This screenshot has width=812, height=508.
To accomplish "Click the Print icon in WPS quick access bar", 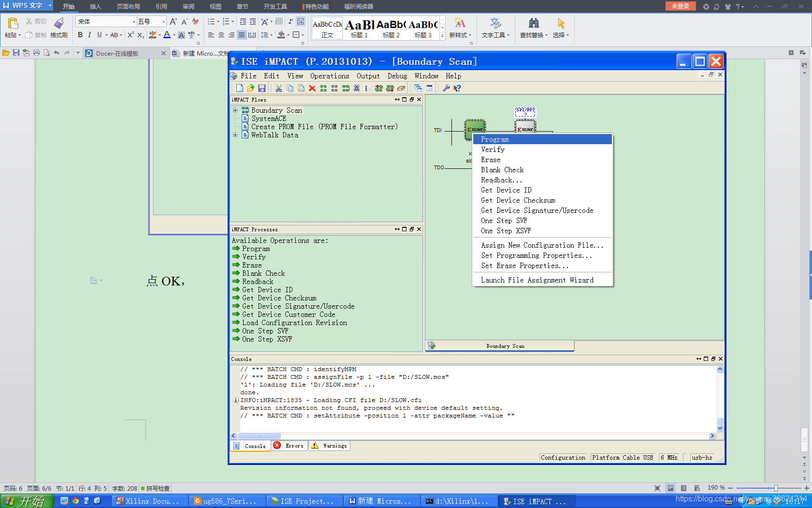I will [x=36, y=53].
